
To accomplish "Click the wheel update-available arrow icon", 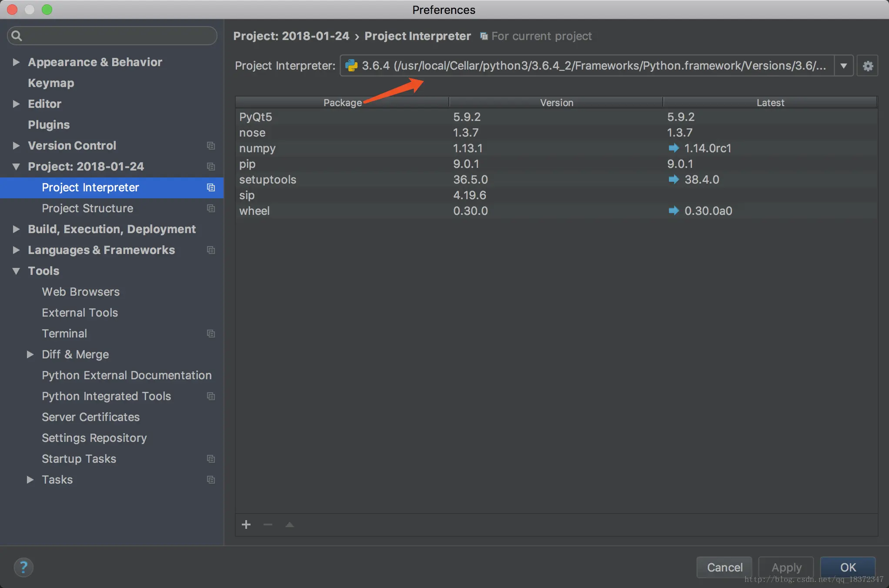I will click(673, 211).
